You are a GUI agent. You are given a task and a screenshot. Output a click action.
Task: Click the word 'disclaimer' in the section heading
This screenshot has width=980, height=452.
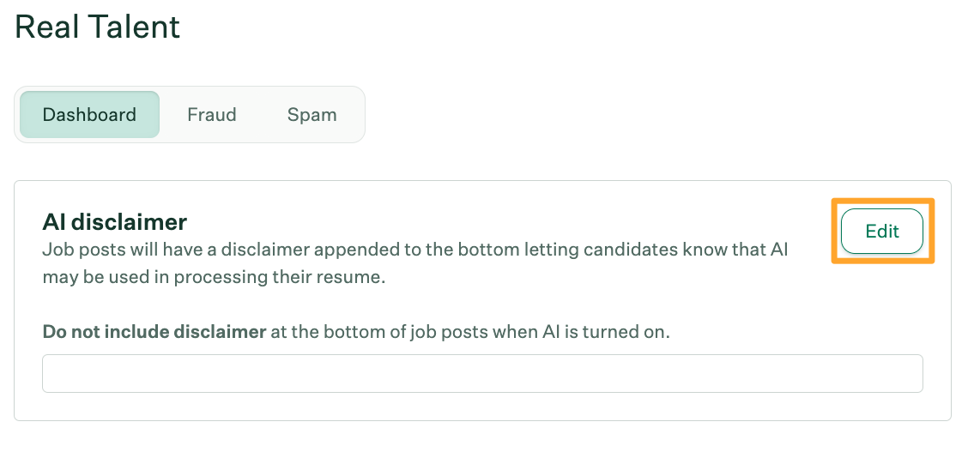pyautogui.click(x=129, y=222)
